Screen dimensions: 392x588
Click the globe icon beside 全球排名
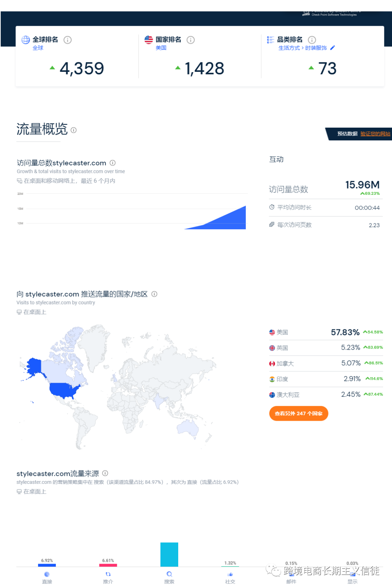[x=25, y=40]
